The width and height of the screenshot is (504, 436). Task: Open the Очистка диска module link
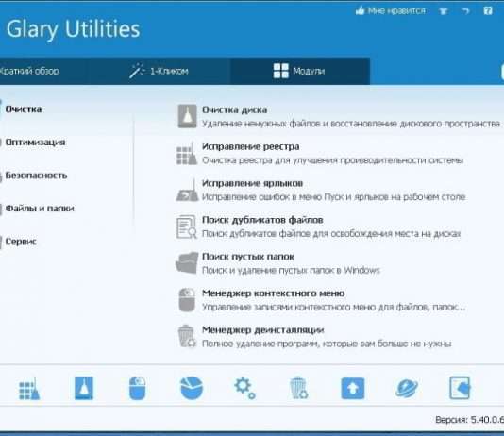235,109
